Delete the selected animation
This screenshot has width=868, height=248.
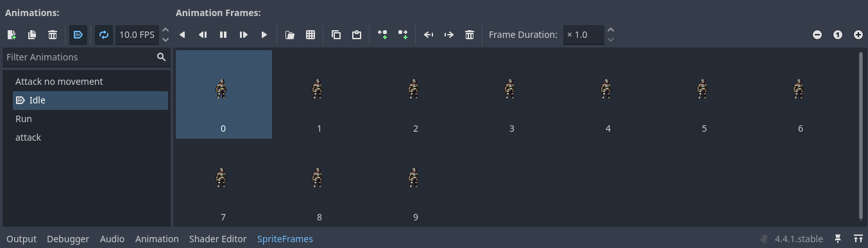click(53, 35)
